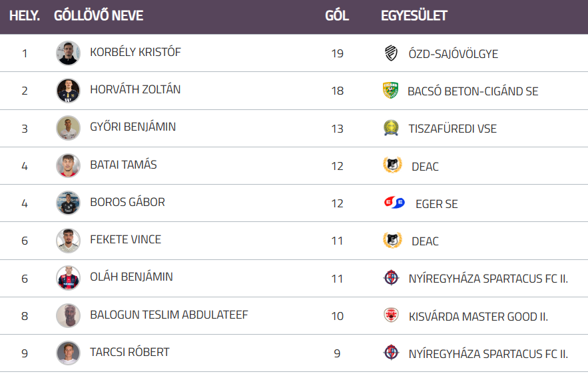The image size is (588, 376).
Task: Click Boros Gábor's player photo
Action: coord(68,203)
